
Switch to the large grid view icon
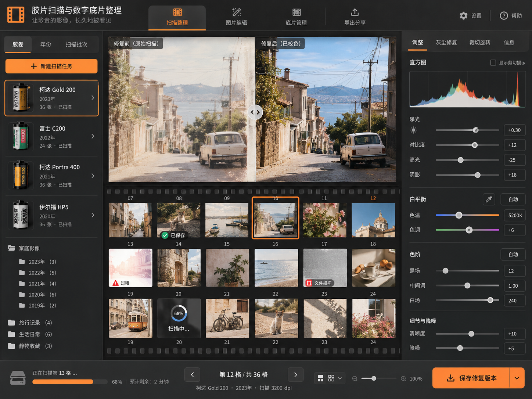click(321, 378)
